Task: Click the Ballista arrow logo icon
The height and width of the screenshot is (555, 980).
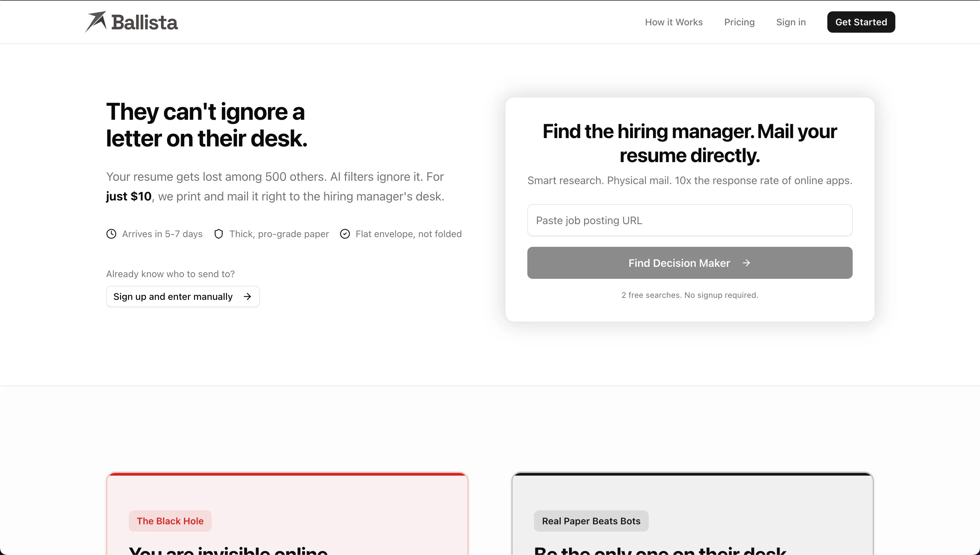Action: tap(96, 21)
